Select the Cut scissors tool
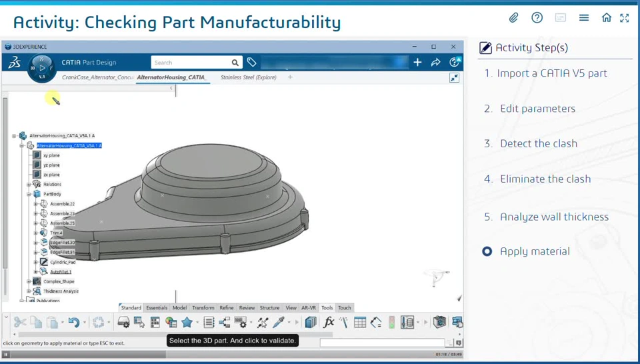The width and height of the screenshot is (640, 364). 19,323
